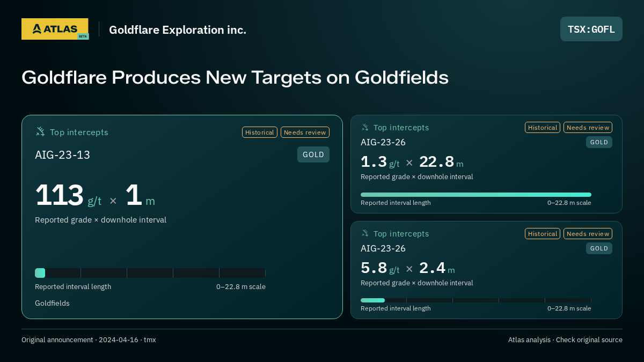The image size is (644, 362).
Task: Click the full interval bar on the 22.8 m card
Action: [x=476, y=195]
